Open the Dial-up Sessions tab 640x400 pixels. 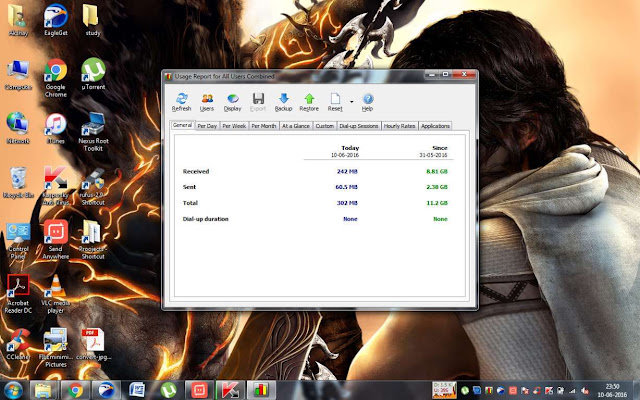click(x=359, y=126)
